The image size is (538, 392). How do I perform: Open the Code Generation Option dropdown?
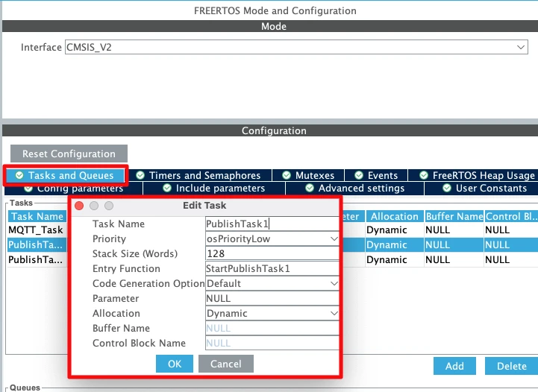tap(272, 283)
